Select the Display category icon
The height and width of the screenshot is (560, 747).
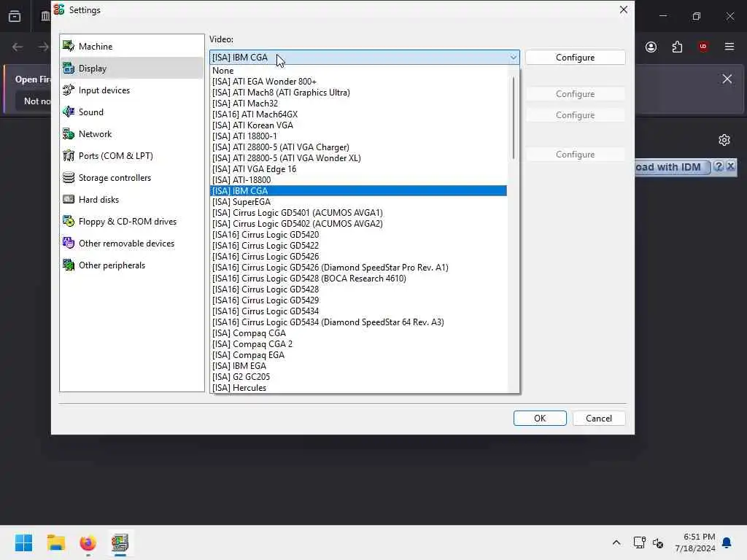tap(69, 68)
